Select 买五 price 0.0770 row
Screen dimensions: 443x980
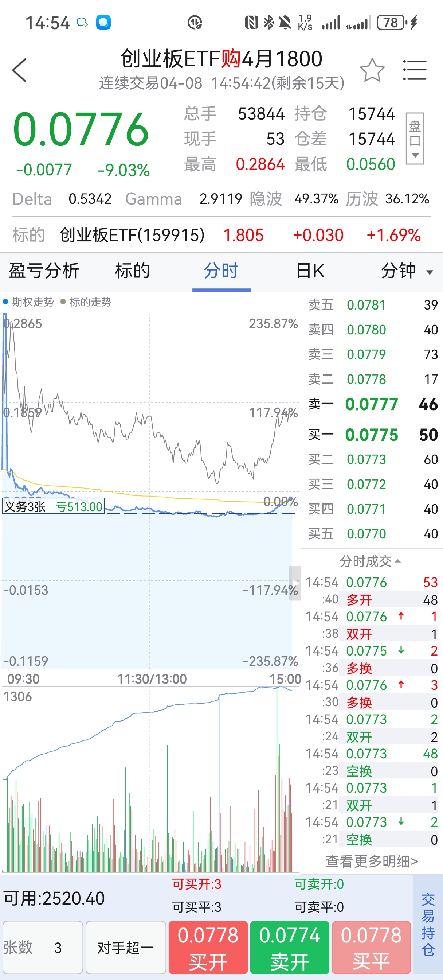coord(372,533)
